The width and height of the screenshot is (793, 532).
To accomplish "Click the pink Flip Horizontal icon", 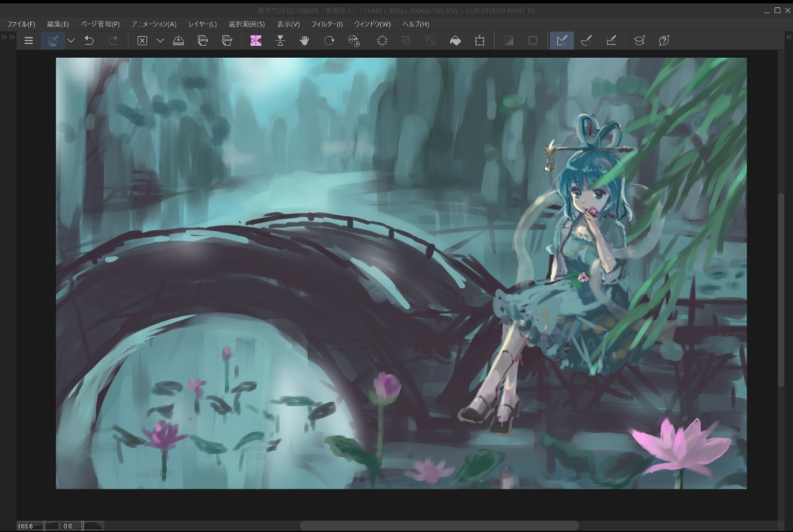I will click(x=256, y=41).
